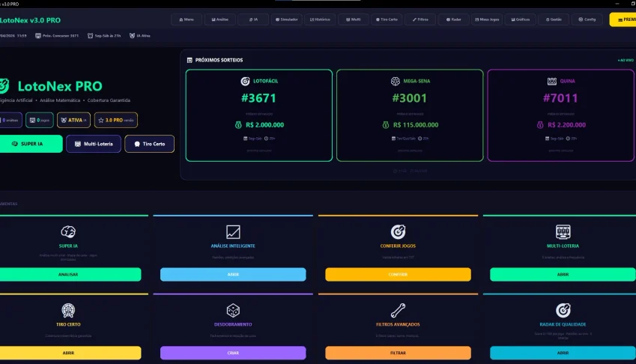
Task: Click the Super IA brain icon
Action: [68, 232]
